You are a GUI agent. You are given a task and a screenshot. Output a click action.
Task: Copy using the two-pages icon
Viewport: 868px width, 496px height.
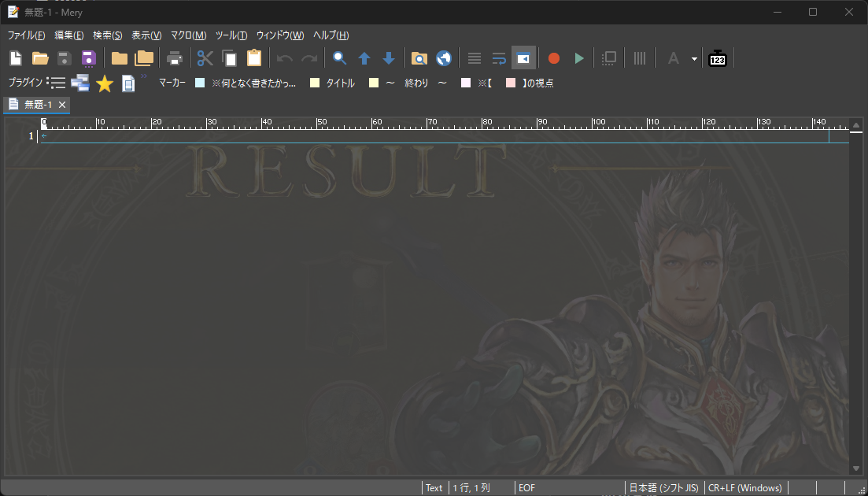(x=229, y=58)
